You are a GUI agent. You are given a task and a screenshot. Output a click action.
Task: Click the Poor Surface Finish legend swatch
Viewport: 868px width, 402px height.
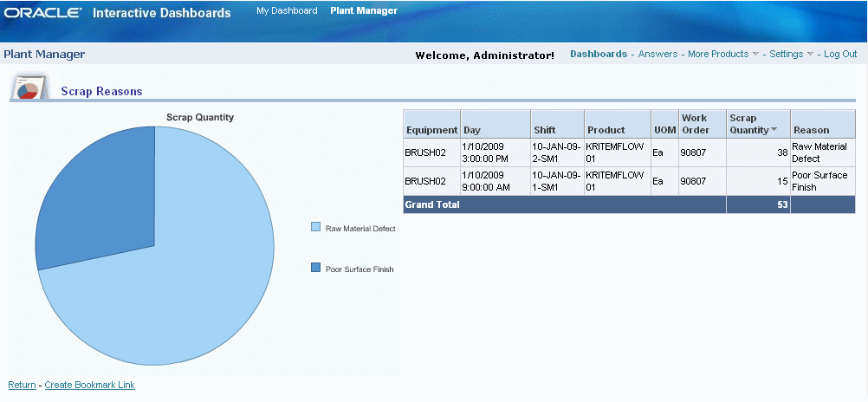(315, 268)
